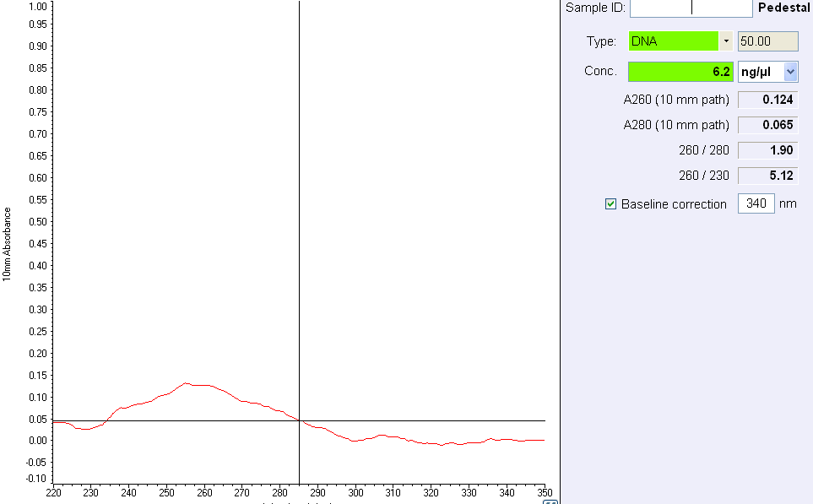The image size is (813, 504).
Task: Click the 260/280 ratio value 1.90
Action: coord(767,150)
